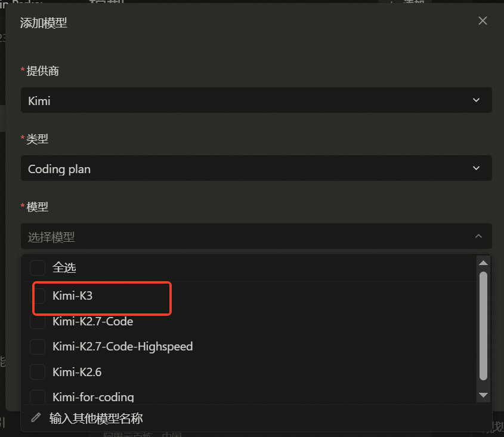
Task: Open the 类型 dropdown showing Coding plan
Action: coord(256,168)
